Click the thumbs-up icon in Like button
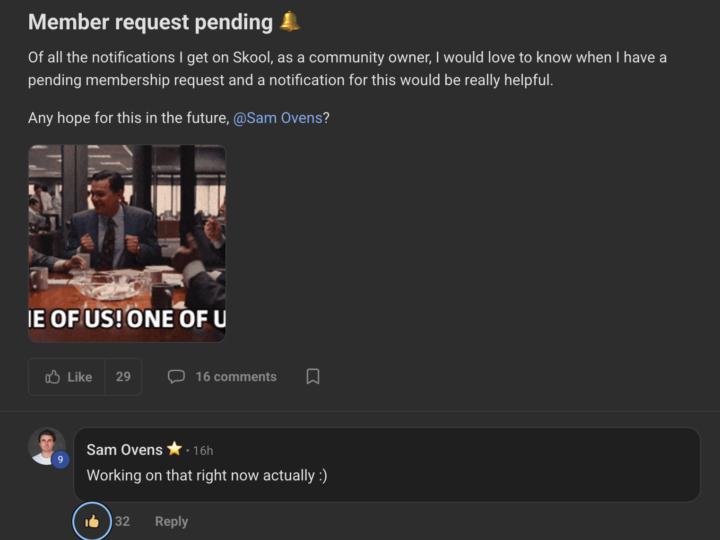This screenshot has height=540, width=720. [x=53, y=377]
